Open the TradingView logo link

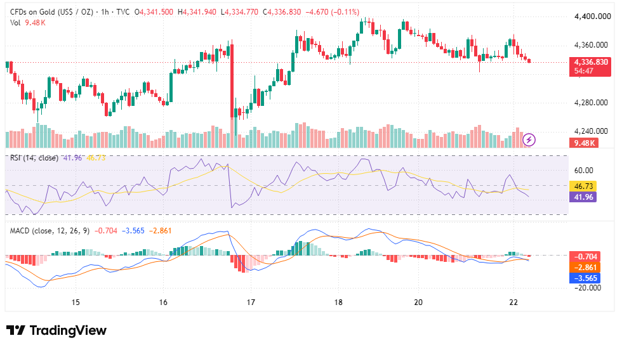(56, 330)
